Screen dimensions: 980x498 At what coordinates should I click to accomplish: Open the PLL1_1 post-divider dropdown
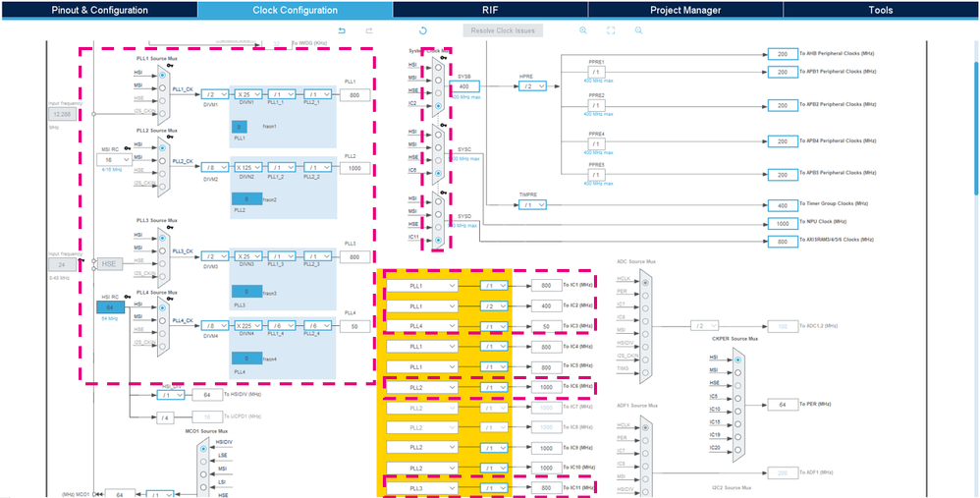coord(283,95)
